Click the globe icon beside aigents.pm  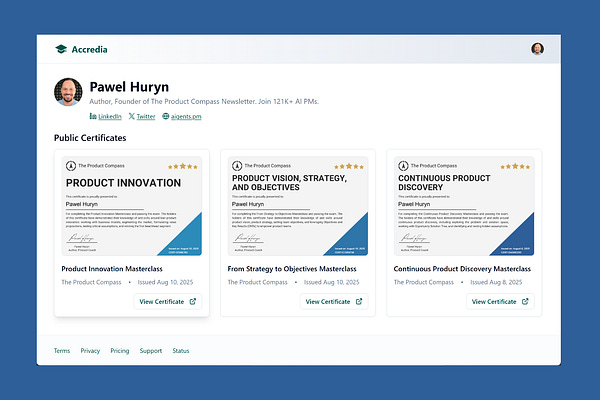(x=166, y=116)
